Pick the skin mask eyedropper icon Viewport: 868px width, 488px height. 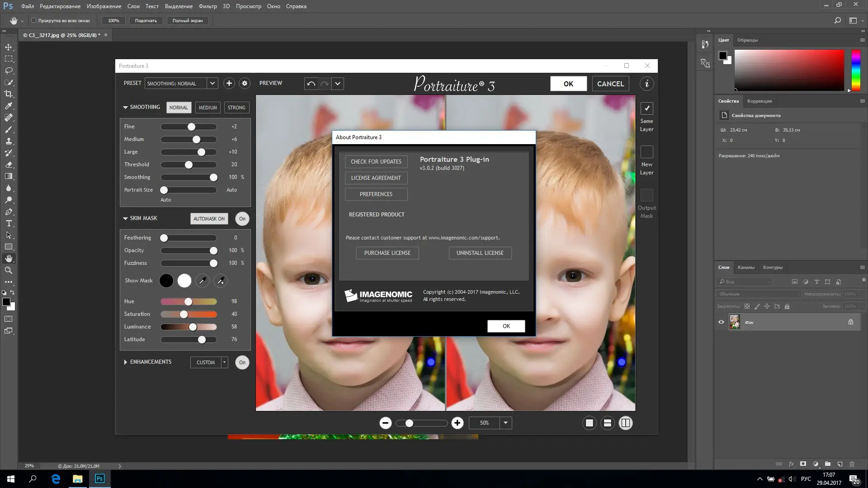tap(202, 281)
